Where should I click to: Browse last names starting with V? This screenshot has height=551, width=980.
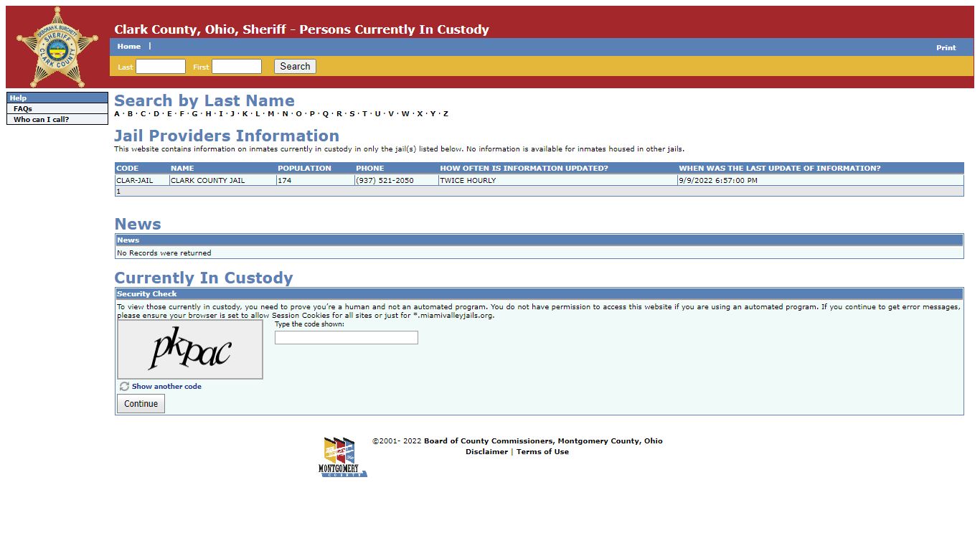(391, 113)
